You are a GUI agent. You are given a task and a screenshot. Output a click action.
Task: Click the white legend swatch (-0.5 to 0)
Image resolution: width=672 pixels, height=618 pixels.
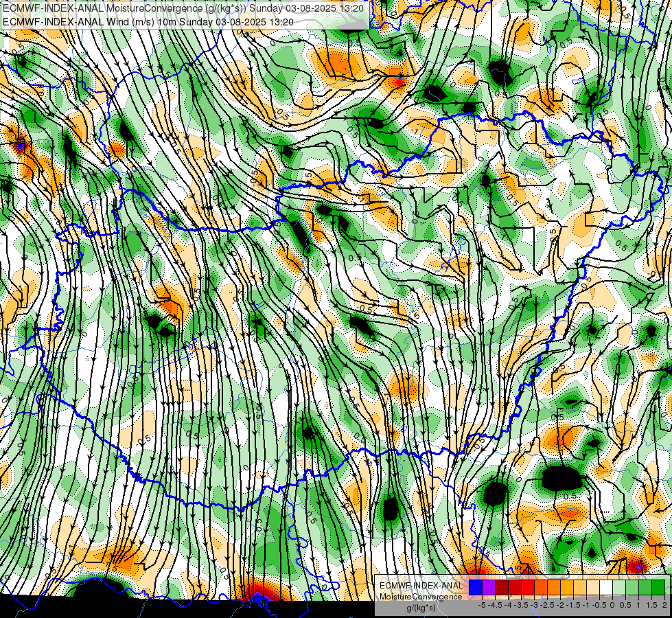click(x=606, y=588)
